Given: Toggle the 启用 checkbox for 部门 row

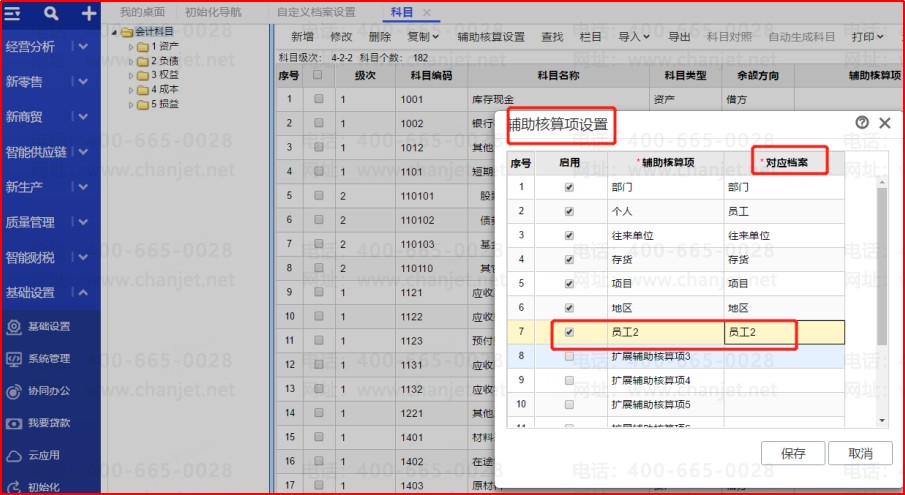Looking at the screenshot, I should (569, 187).
